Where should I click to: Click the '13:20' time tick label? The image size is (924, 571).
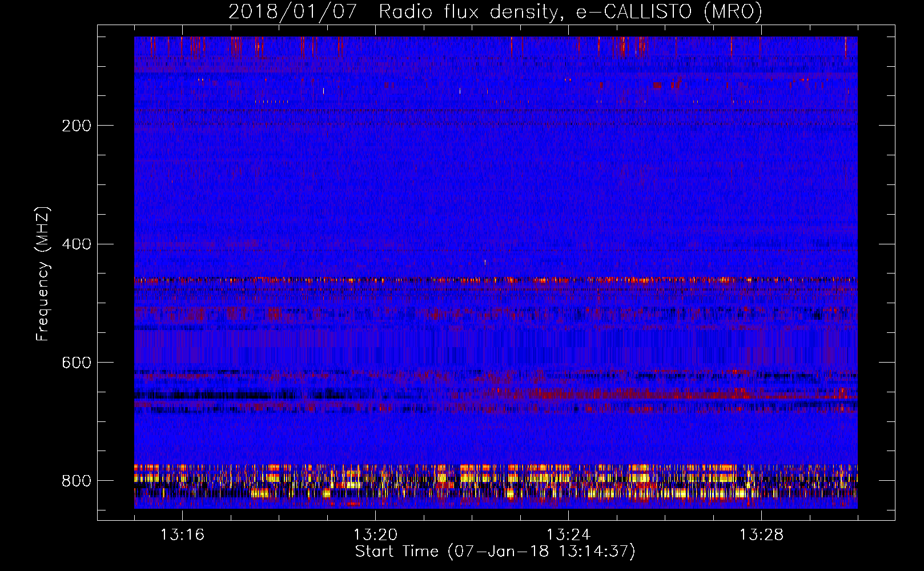[x=375, y=535]
